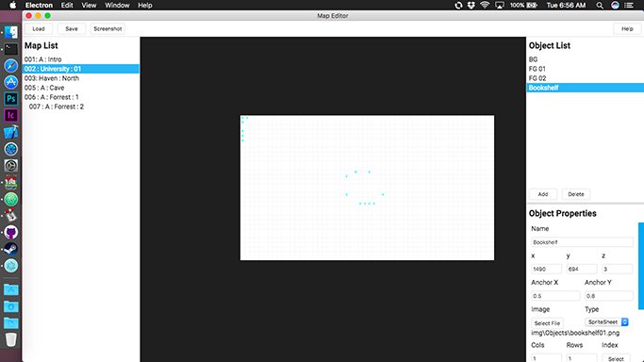Image resolution: width=644 pixels, height=362 pixels.
Task: Click the Index Select button
Action: click(x=616, y=359)
